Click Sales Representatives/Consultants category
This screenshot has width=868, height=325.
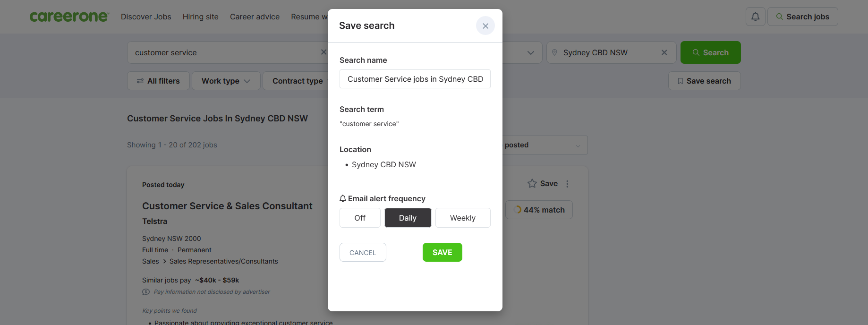(x=223, y=261)
